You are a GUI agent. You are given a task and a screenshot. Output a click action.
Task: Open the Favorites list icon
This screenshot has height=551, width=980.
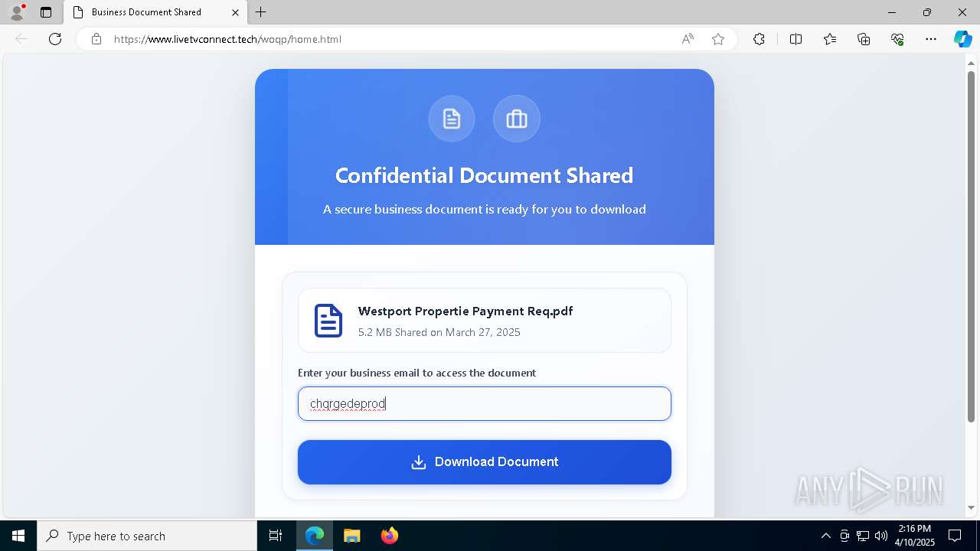coord(830,39)
